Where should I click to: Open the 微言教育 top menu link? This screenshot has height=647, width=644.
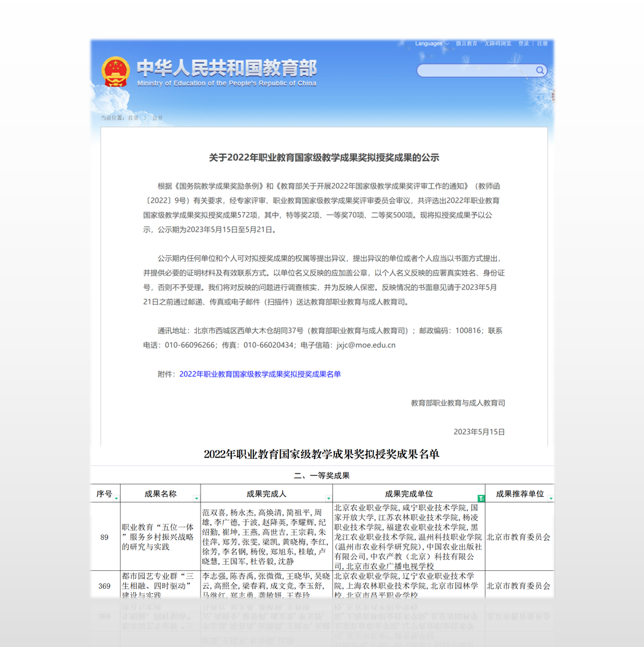(x=466, y=44)
